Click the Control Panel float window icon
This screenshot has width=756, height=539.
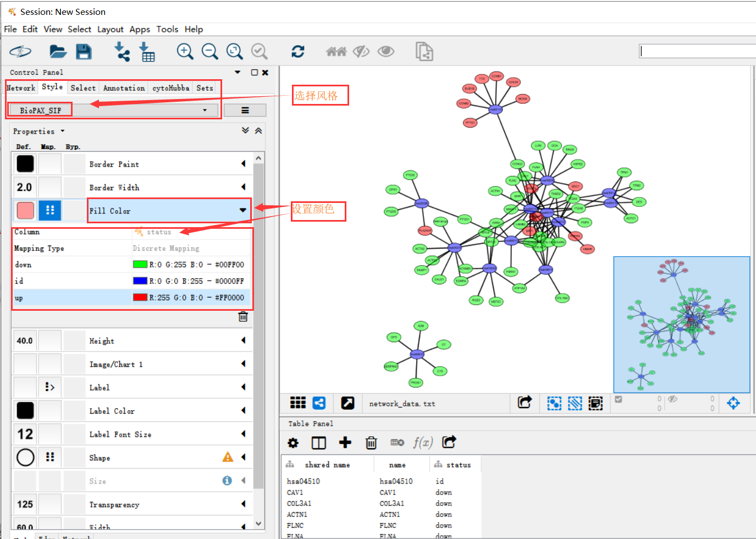255,72
